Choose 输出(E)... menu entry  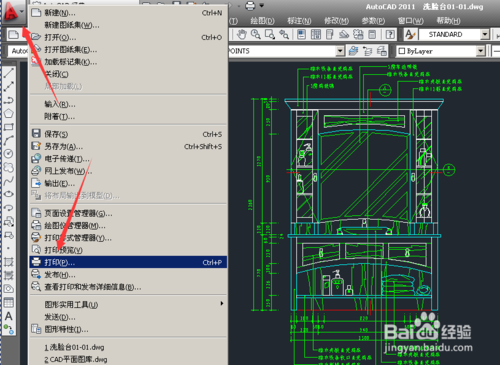[128, 183]
